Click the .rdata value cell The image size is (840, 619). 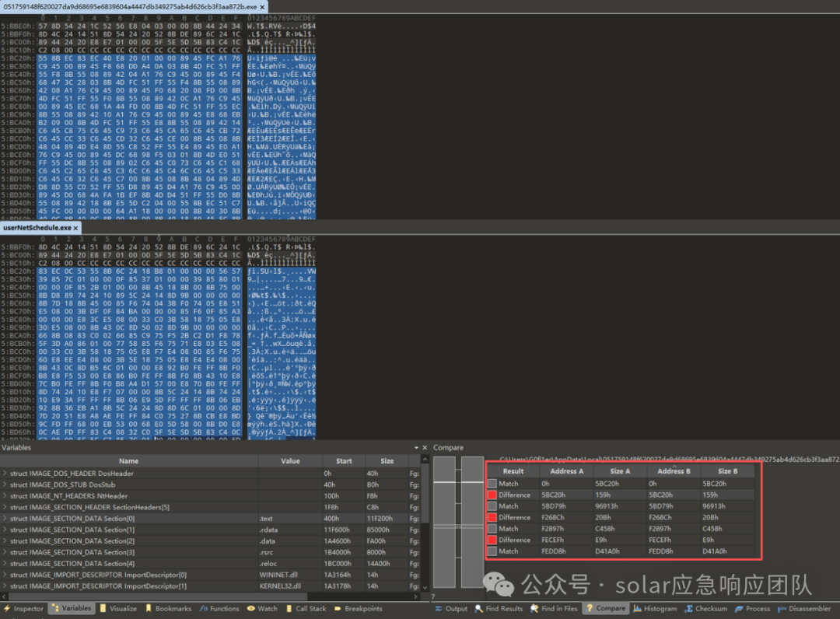tap(290, 530)
